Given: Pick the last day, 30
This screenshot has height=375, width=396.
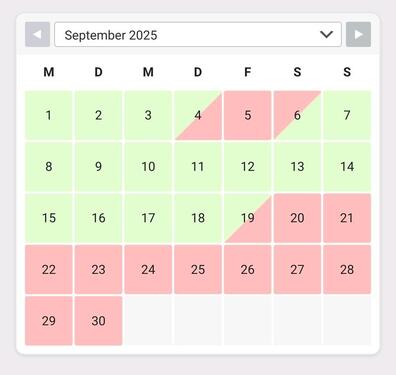Looking at the screenshot, I should [98, 321].
